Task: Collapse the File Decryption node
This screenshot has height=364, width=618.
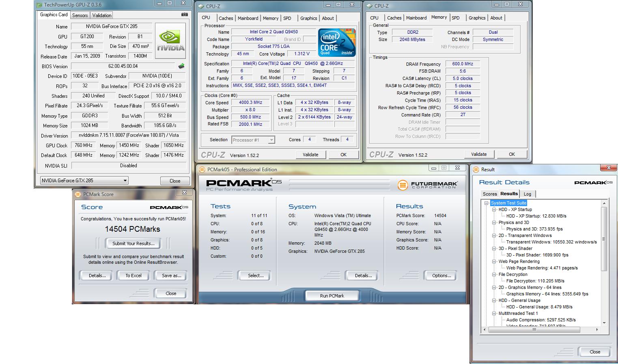Action: point(494,274)
